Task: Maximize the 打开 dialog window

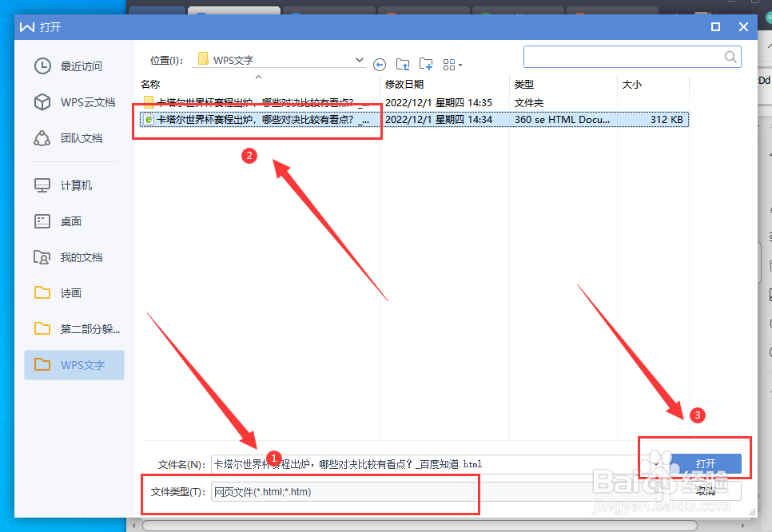Action: coord(715,26)
